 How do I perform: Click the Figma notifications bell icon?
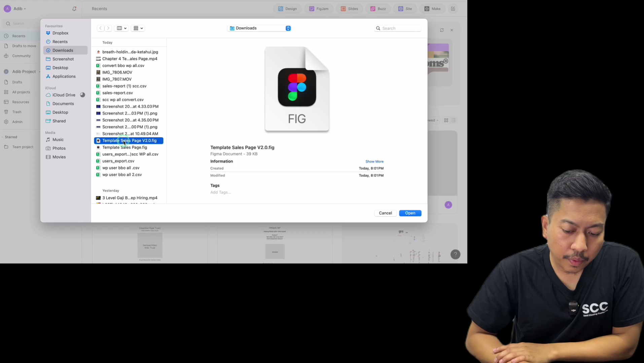[x=74, y=9]
